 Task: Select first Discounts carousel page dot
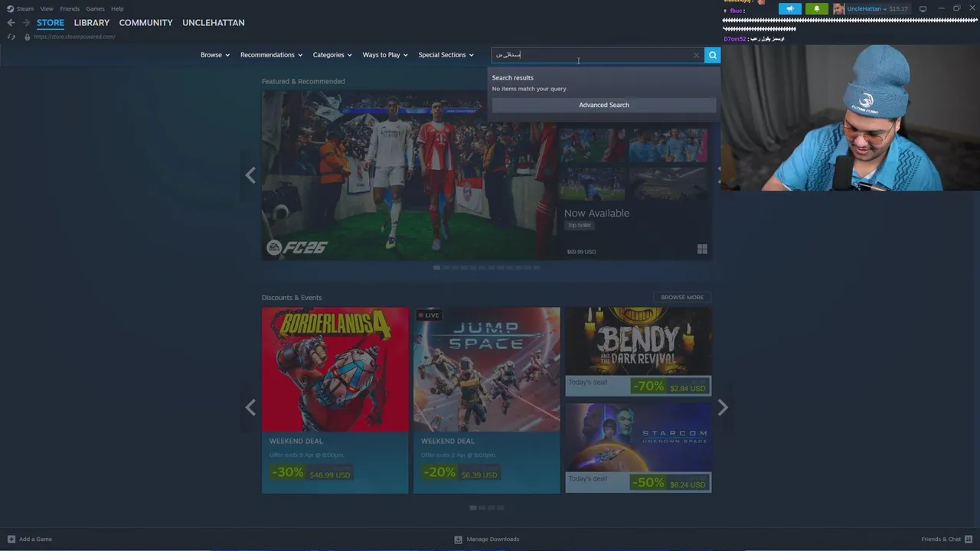[x=473, y=507]
